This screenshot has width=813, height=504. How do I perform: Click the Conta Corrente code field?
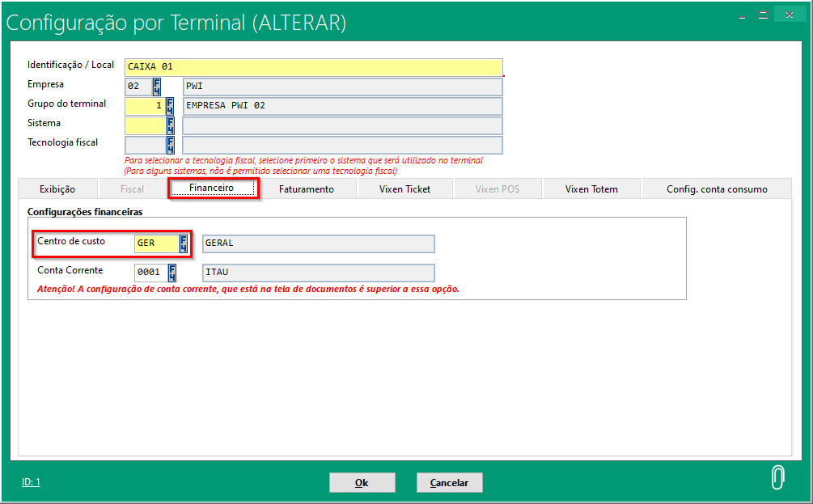(150, 273)
